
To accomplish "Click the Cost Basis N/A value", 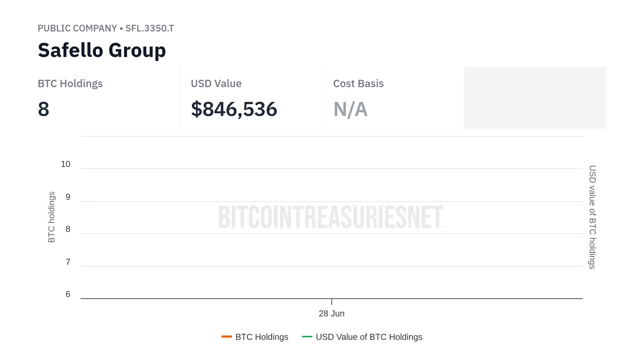I will pos(351,109).
